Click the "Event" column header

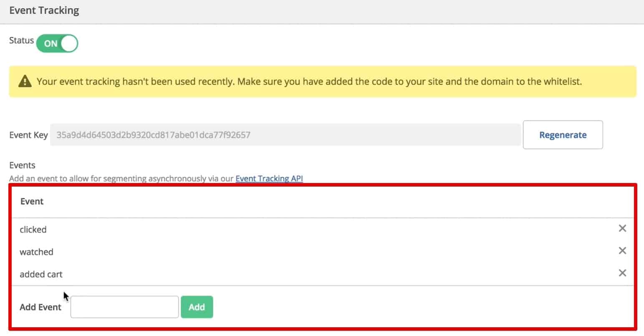tap(32, 201)
